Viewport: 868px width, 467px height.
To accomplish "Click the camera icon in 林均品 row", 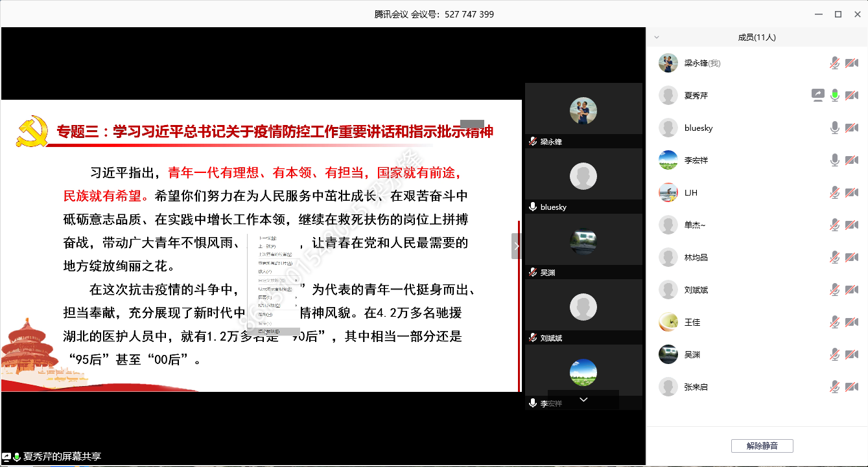I will (x=852, y=257).
